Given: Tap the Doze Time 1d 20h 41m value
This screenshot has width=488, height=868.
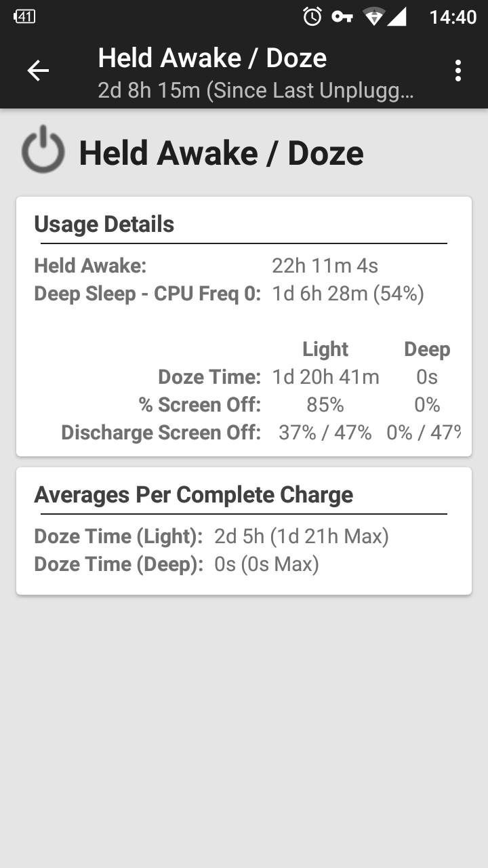Looking at the screenshot, I should 325,377.
